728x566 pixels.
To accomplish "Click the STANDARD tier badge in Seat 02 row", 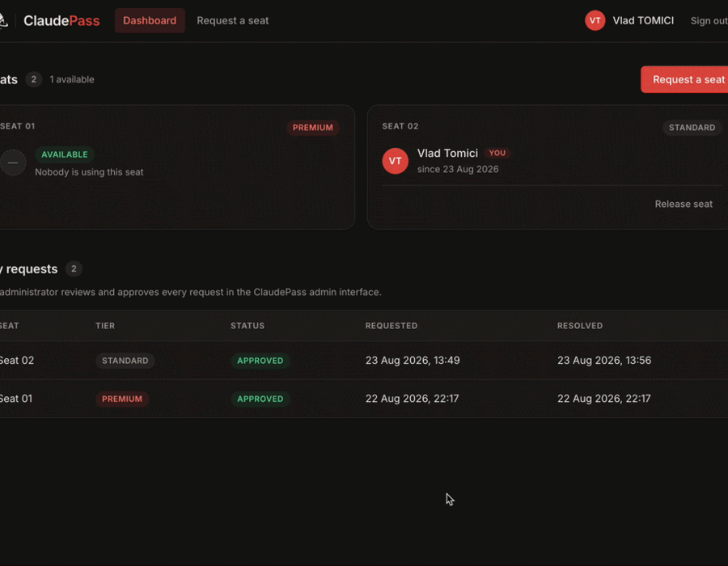I will [125, 361].
